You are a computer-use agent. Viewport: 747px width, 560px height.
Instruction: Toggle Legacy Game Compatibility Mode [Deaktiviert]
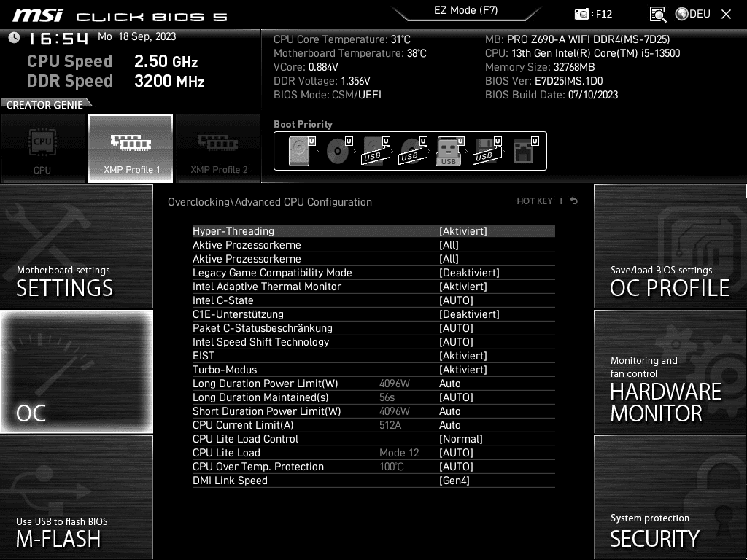tap(373, 273)
